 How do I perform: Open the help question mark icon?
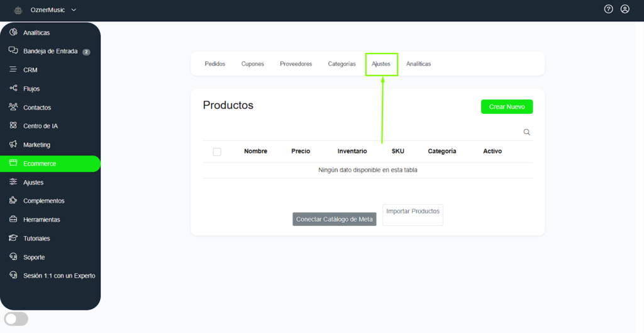[x=608, y=9]
